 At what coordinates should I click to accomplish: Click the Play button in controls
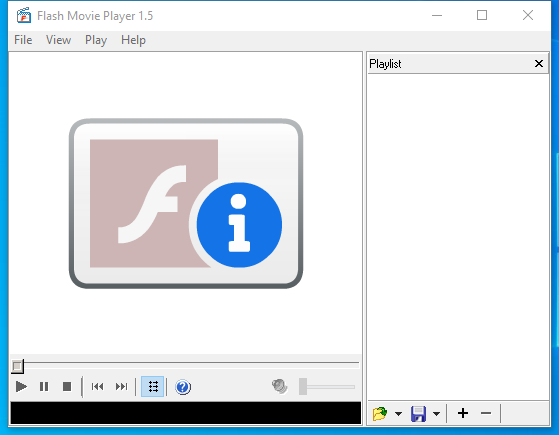point(21,387)
